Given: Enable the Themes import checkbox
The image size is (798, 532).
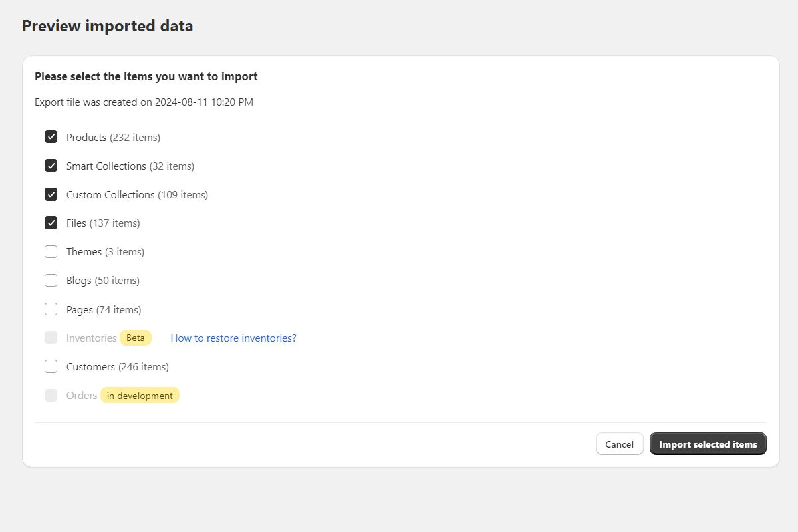Looking at the screenshot, I should (51, 251).
